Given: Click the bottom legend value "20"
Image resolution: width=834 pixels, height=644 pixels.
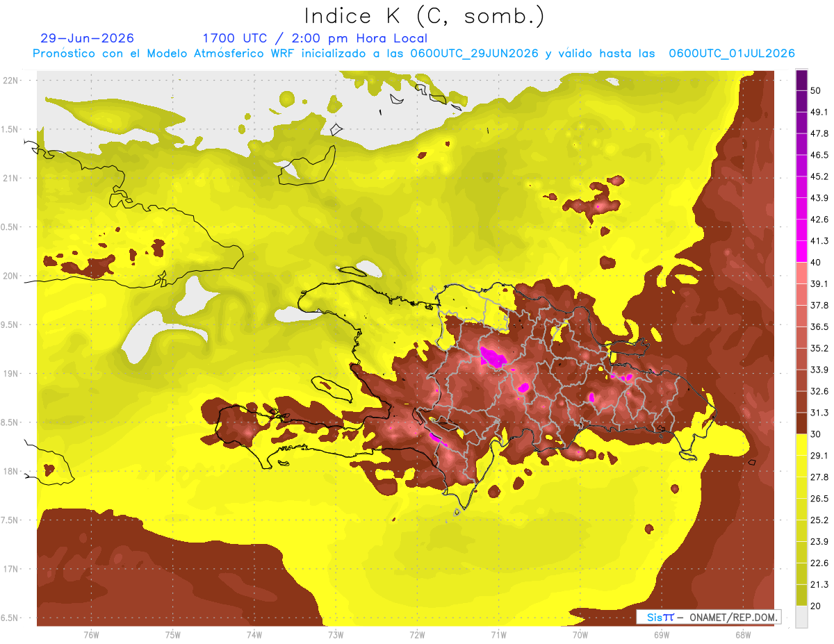Looking at the screenshot, I should [817, 606].
